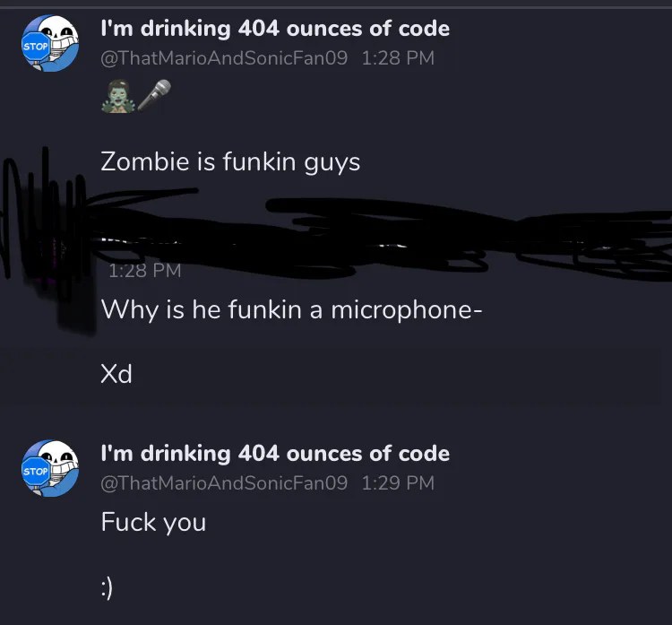Click the top @ThatMarioAndSonicFan09 username
The image size is (672, 625).
point(224,58)
